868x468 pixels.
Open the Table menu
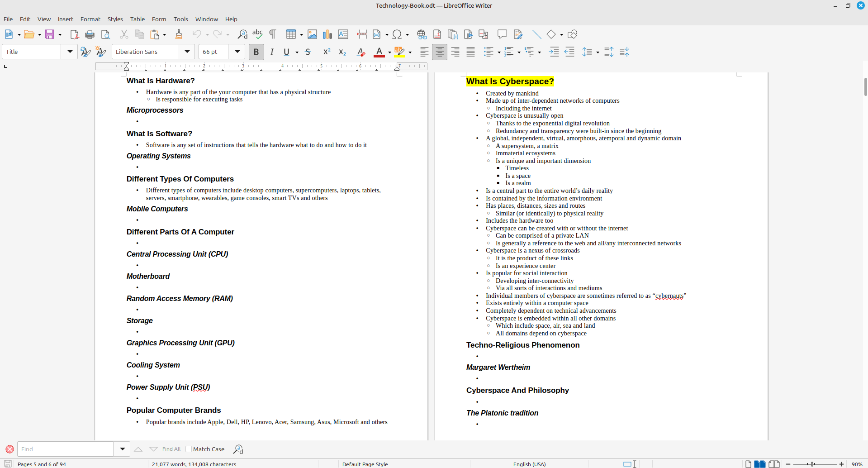click(x=138, y=19)
